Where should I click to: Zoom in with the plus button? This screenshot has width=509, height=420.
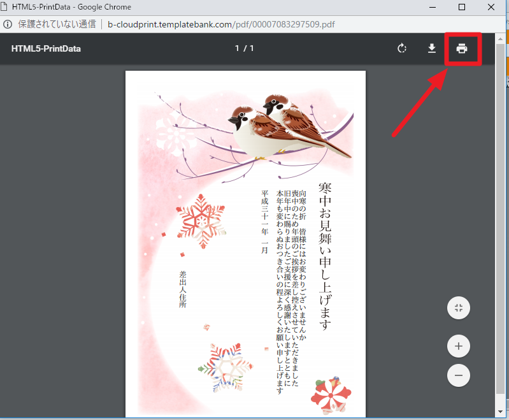458,347
